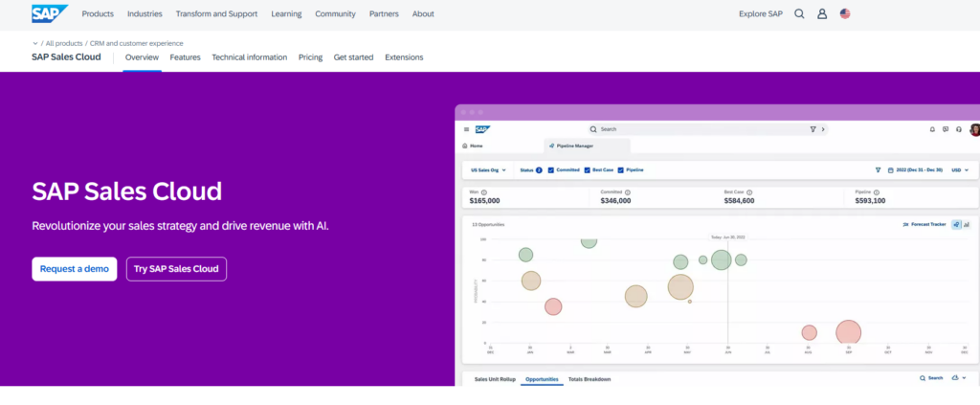
Task: Open the headset support icon
Action: (x=959, y=129)
